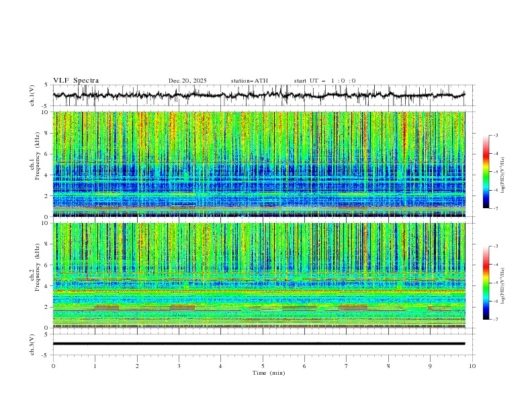Select the 5 minute tick label on time axis
Viewport: 532px width, 411px height.
(263, 366)
